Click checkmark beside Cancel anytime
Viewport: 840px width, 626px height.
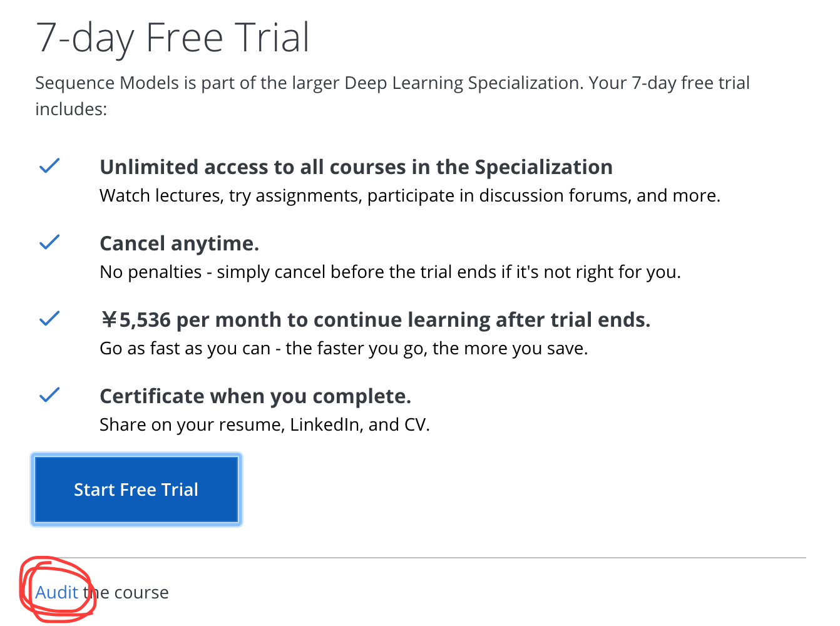49,242
